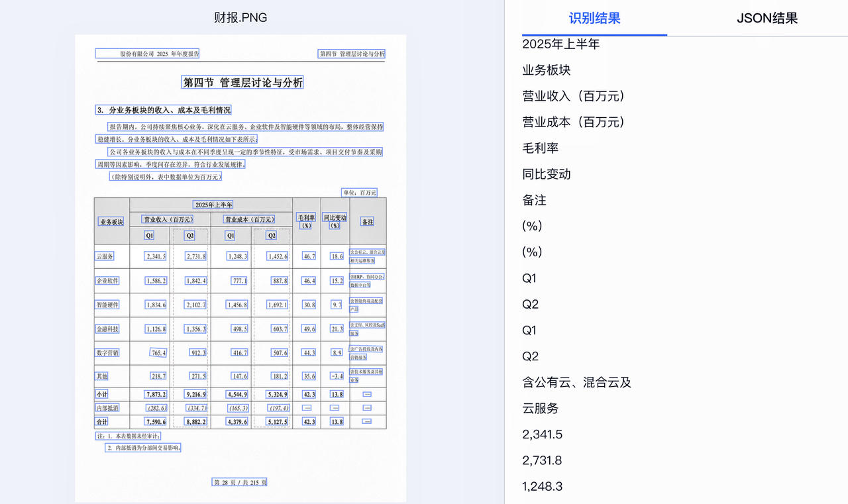Screen dimensions: 848x504
Task: Select 含公有云、混合云及 in the results list
Action: pos(577,382)
